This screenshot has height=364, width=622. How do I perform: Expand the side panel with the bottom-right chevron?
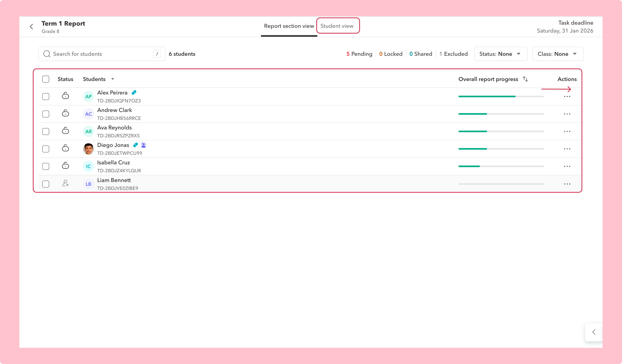(594, 332)
